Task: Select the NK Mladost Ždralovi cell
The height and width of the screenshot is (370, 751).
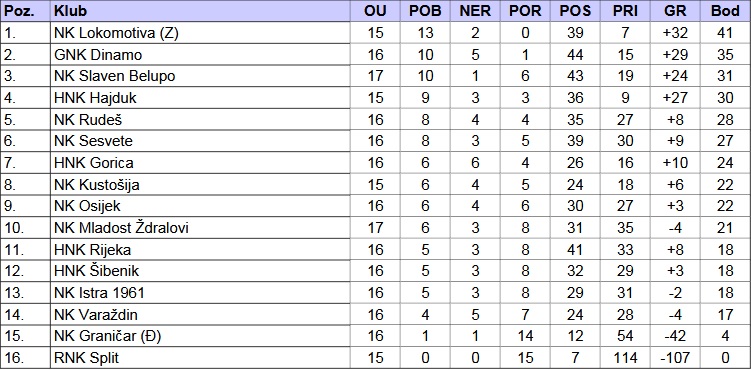Action: coord(200,228)
